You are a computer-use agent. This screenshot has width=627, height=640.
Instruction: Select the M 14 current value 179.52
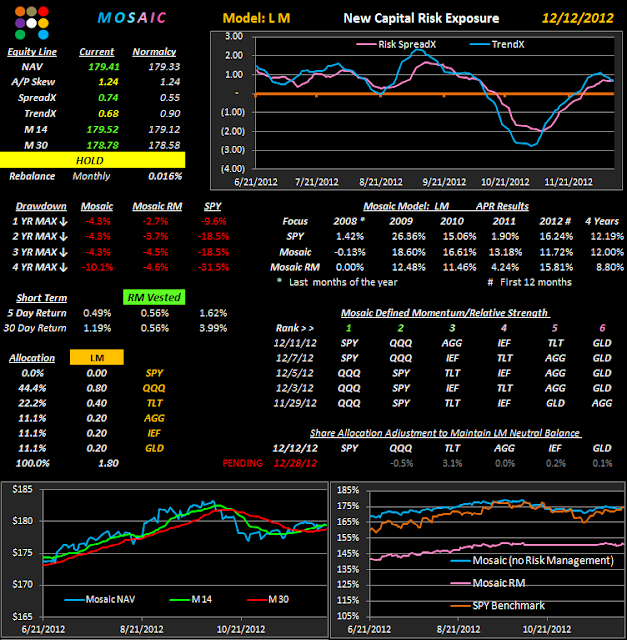[x=102, y=129]
